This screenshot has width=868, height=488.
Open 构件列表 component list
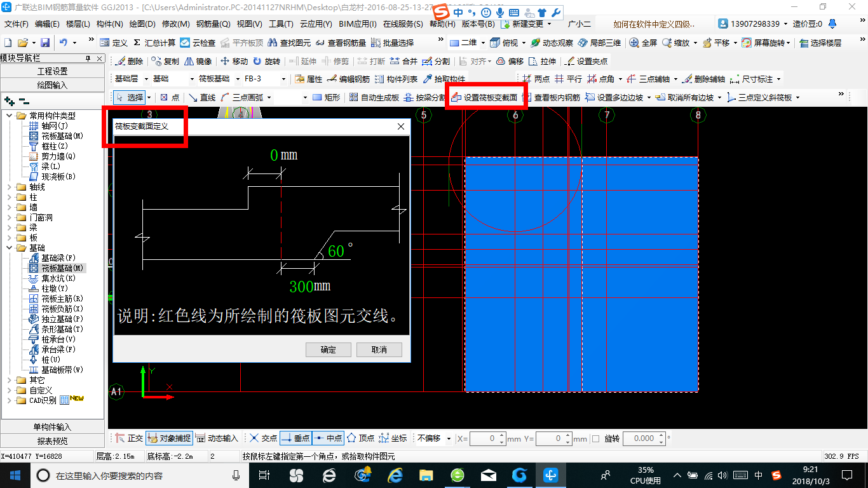[x=397, y=79]
